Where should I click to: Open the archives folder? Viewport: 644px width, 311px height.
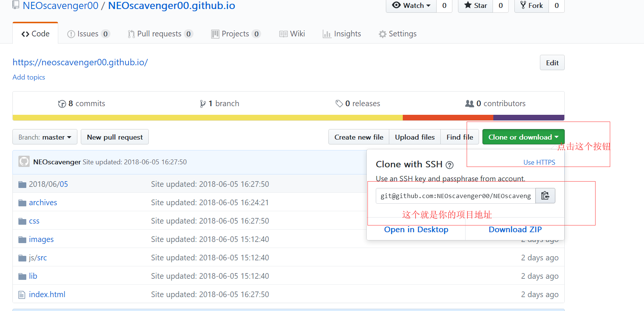click(43, 203)
